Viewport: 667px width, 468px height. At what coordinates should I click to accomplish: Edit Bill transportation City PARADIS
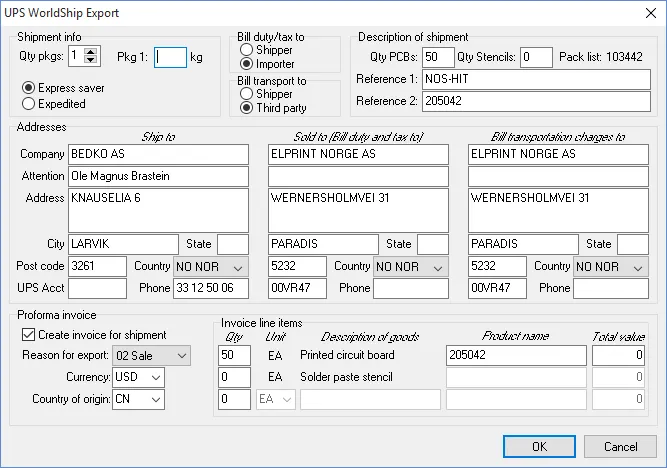(x=523, y=245)
